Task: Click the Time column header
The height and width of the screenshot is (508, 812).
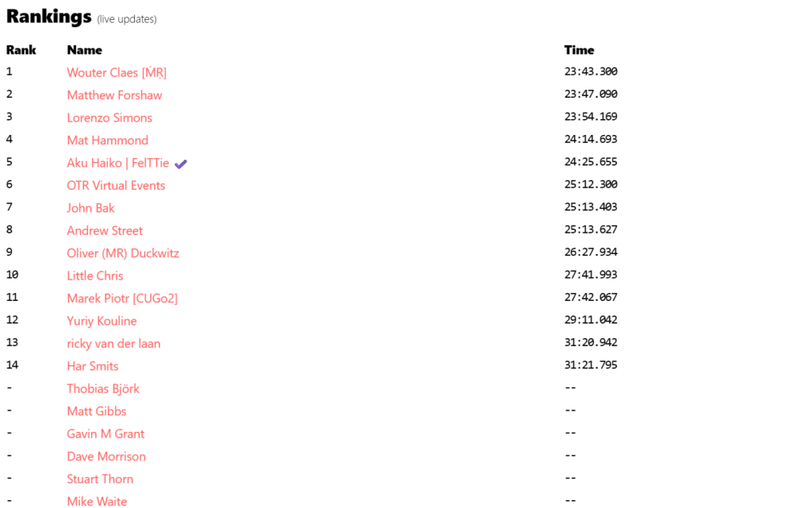Action: click(x=579, y=50)
